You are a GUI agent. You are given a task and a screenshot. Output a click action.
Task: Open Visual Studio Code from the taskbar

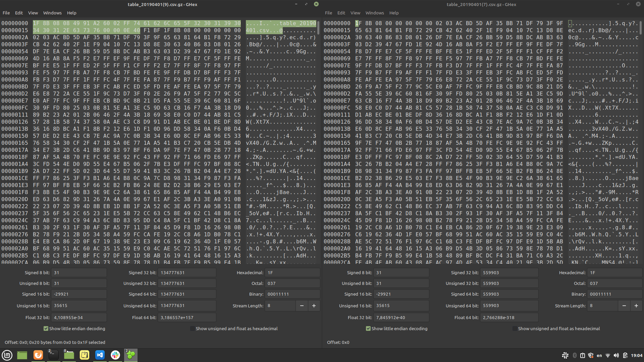point(100,355)
